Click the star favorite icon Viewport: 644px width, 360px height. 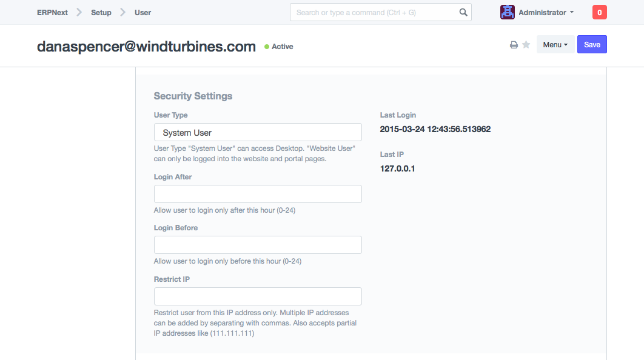[x=526, y=45]
